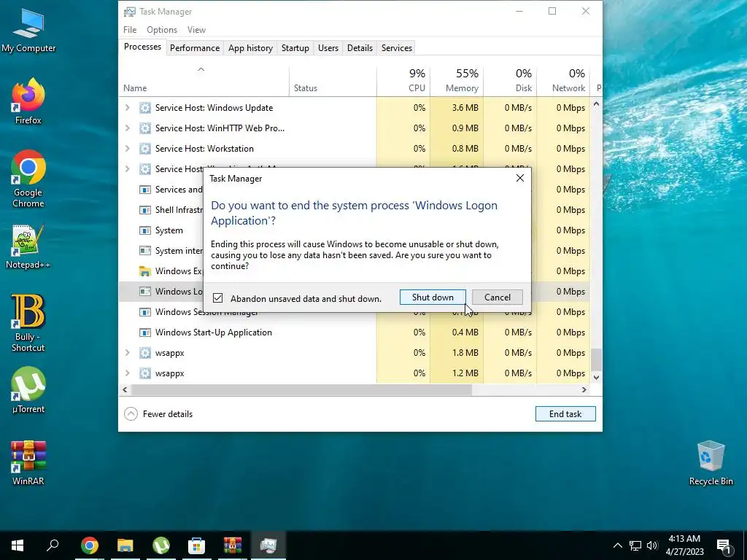The image size is (747, 560).
Task: Open WinRAR from the taskbar
Action: [233, 545]
